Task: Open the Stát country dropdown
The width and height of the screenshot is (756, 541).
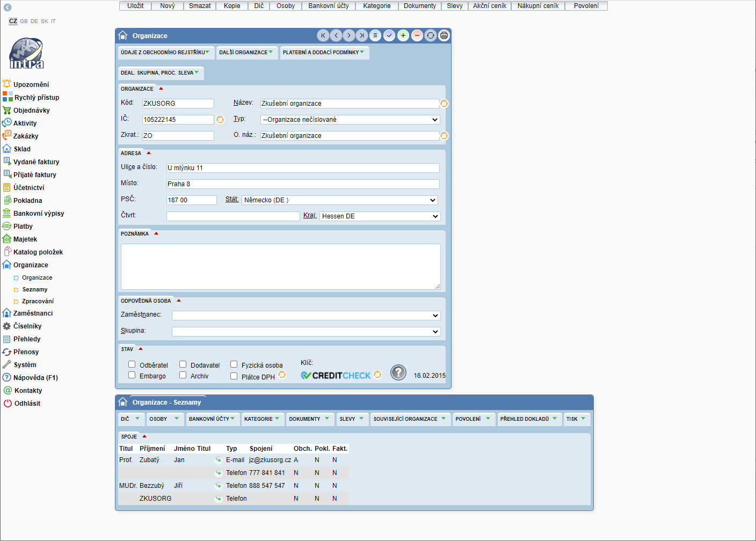Action: point(339,200)
